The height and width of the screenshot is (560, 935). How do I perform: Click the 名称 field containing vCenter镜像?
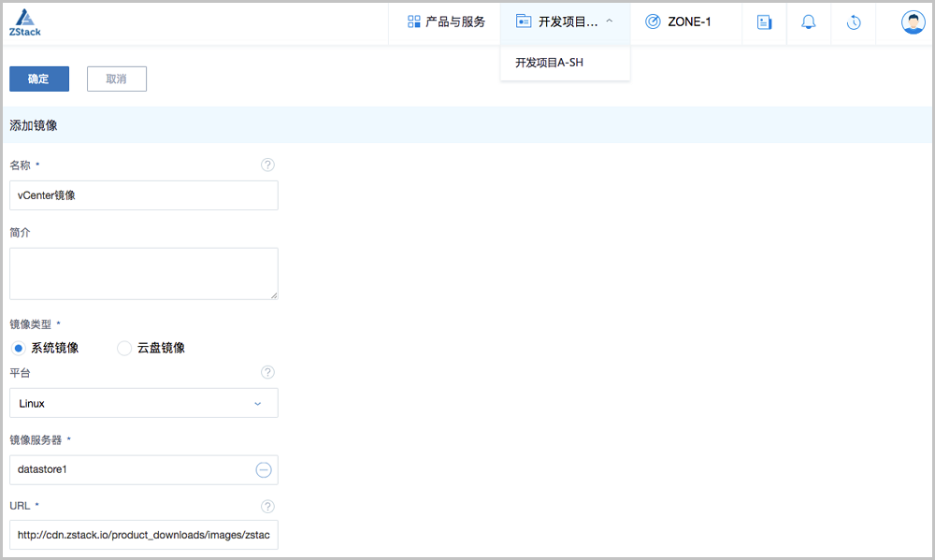pyautogui.click(x=144, y=195)
